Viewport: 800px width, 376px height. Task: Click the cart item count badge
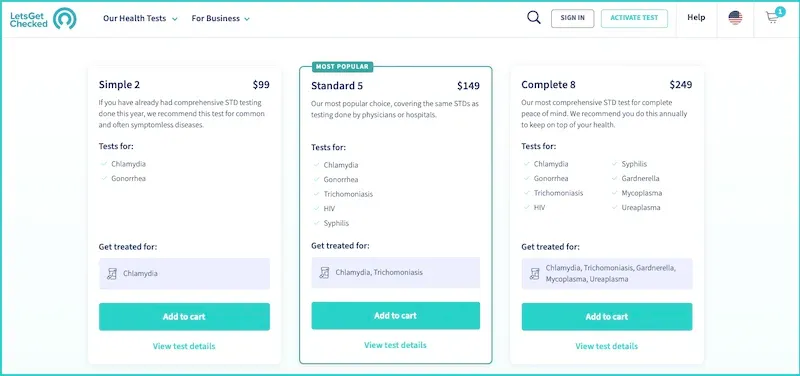point(780,12)
